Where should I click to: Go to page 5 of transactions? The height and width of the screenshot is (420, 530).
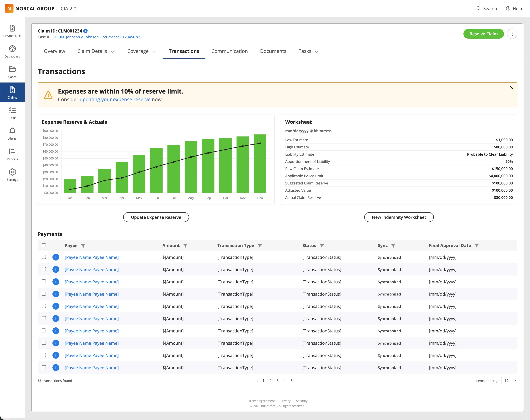(x=291, y=381)
